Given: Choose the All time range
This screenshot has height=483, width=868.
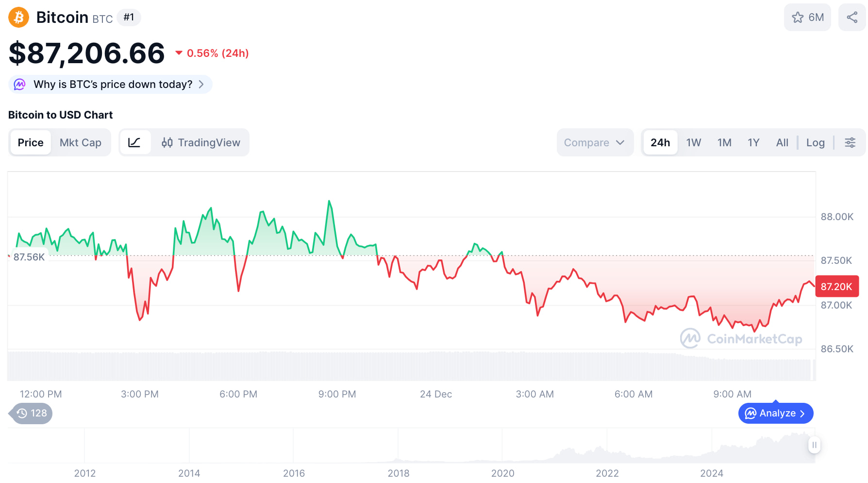Looking at the screenshot, I should tap(782, 142).
